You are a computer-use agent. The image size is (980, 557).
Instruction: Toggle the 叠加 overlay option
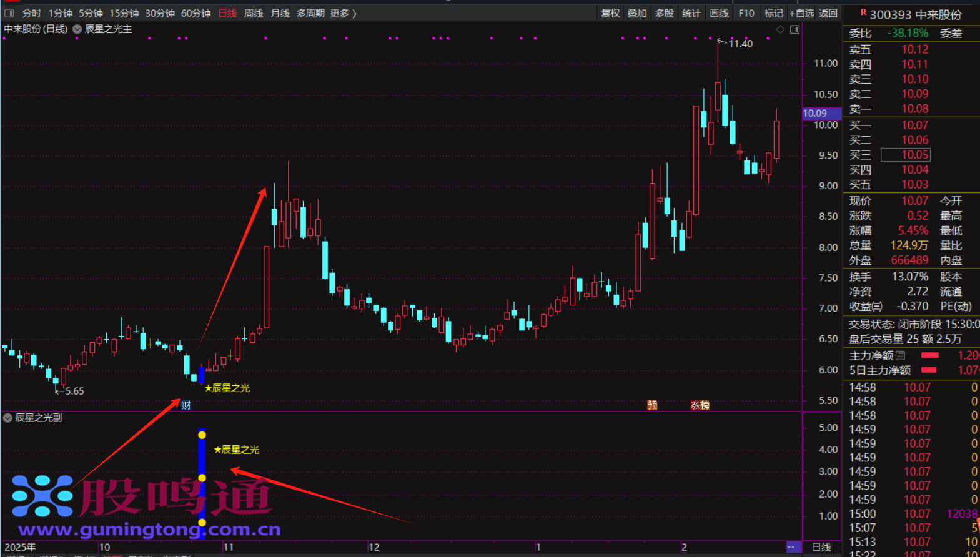coord(636,13)
